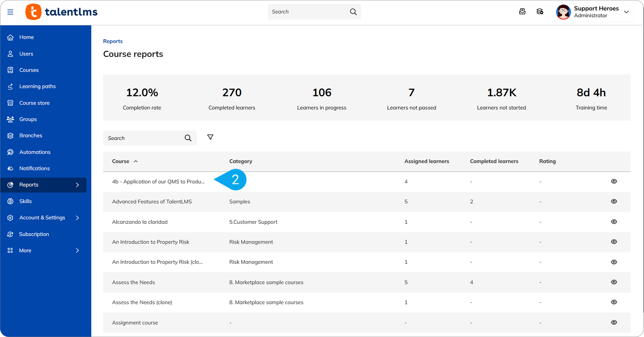Screen dimensions: 644x337
Task: Expand the Reports submenu arrow
Action: point(77,185)
